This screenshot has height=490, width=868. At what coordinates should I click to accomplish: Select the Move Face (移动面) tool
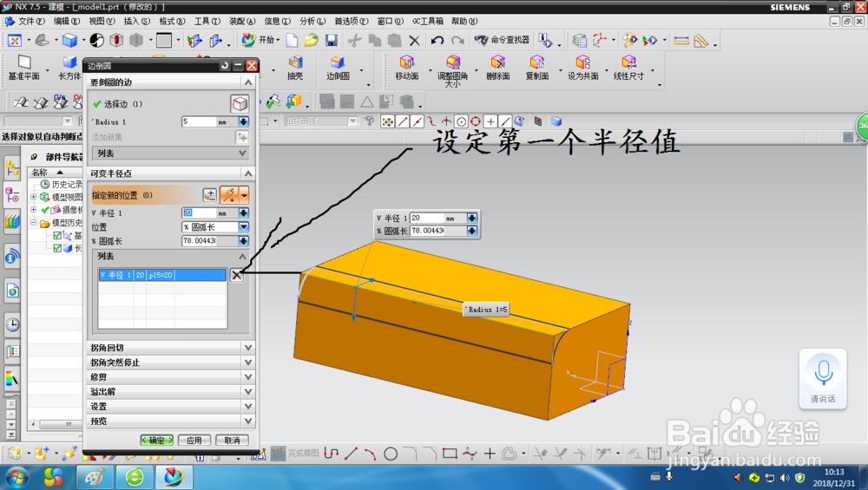click(407, 68)
